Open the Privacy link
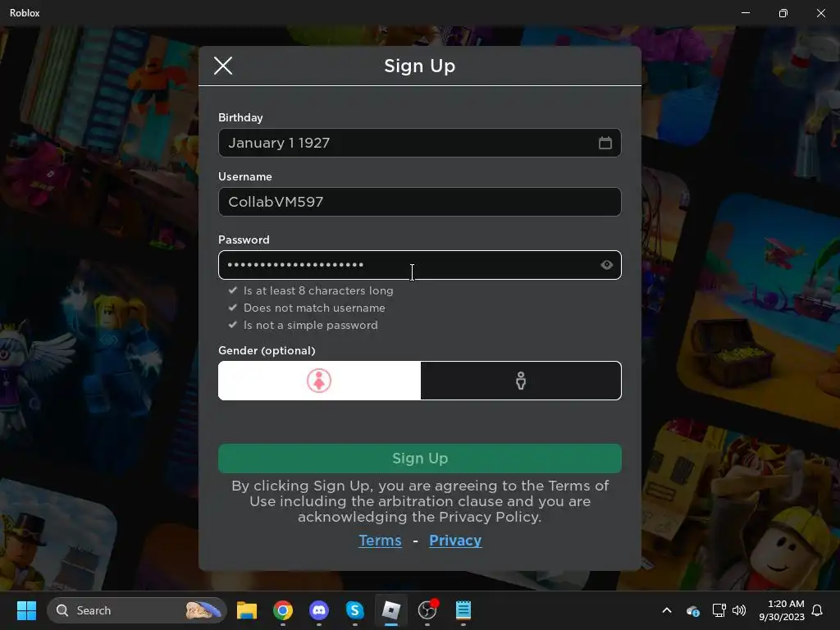The width and height of the screenshot is (840, 630). coord(455,540)
